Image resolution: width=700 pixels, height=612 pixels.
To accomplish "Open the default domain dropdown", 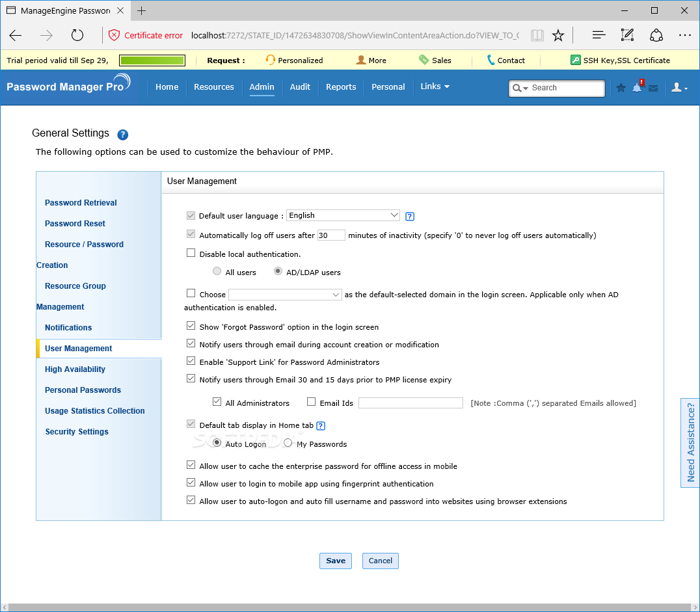I will coord(285,295).
